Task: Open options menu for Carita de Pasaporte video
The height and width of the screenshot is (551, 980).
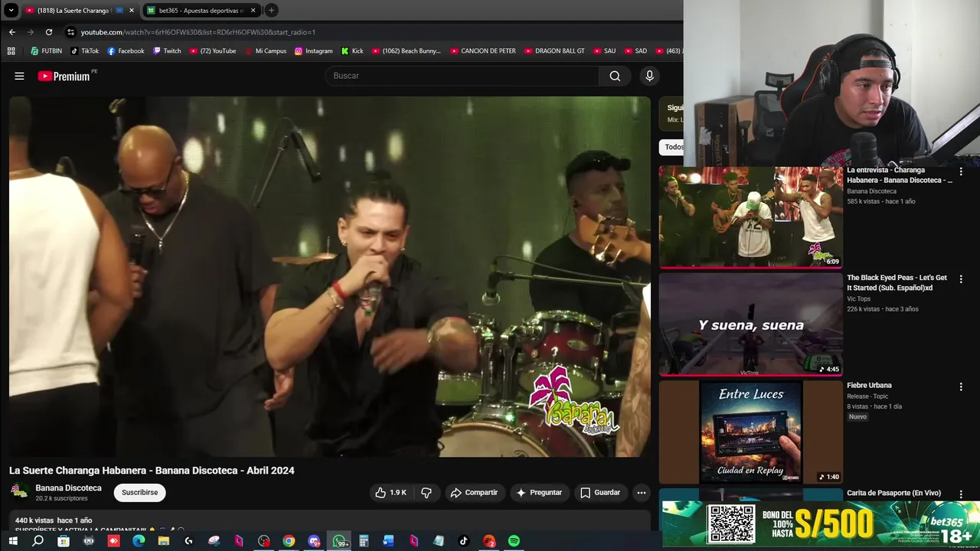Action: tap(961, 494)
